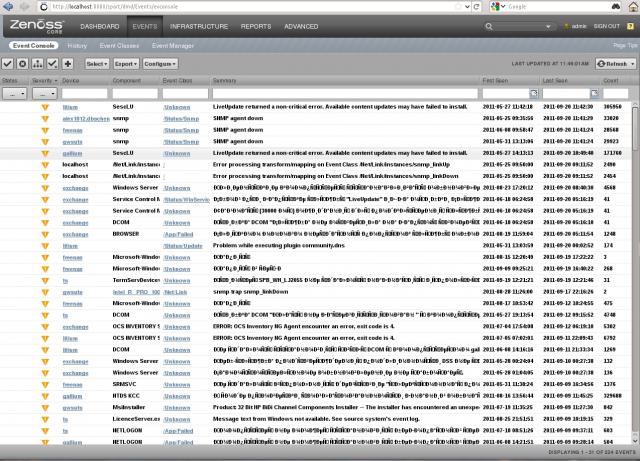
Task: Switch to the Event Classes tab
Action: coord(119,46)
